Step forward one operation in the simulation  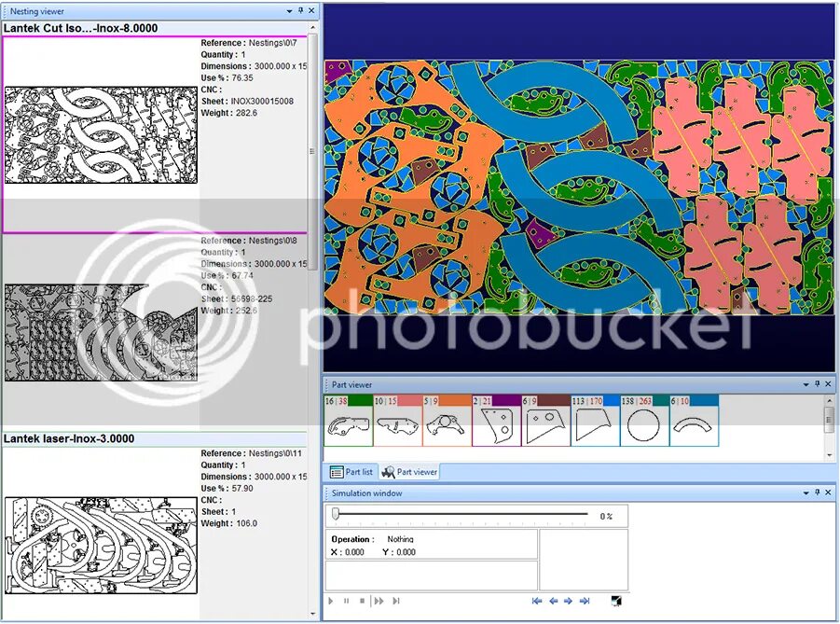tap(569, 601)
